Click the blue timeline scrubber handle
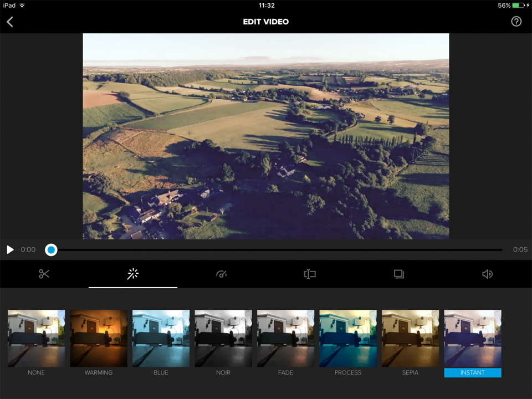The width and height of the screenshot is (532, 399). coord(51,250)
